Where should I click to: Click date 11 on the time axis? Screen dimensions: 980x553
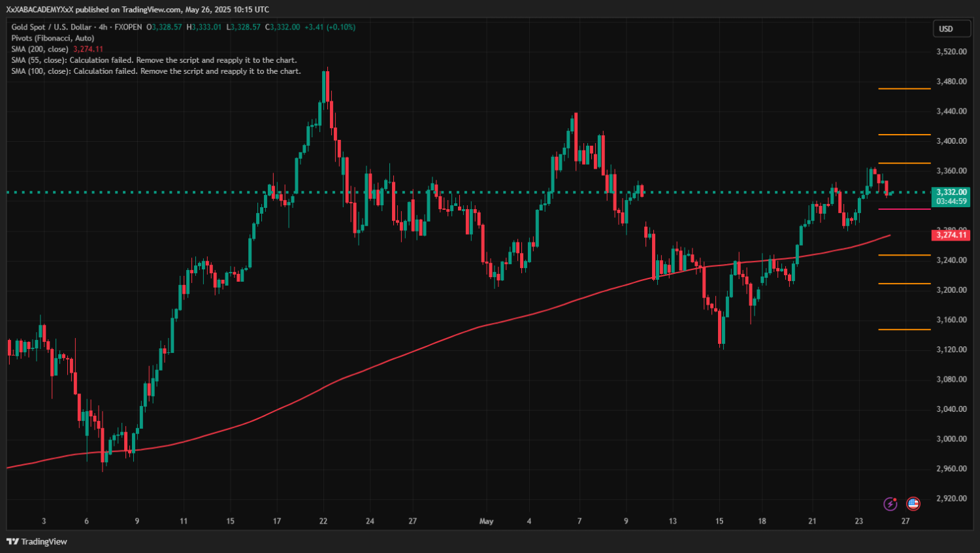[184, 521]
